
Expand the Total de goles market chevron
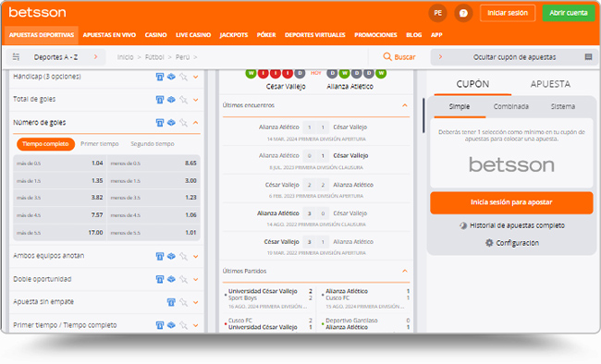195,100
